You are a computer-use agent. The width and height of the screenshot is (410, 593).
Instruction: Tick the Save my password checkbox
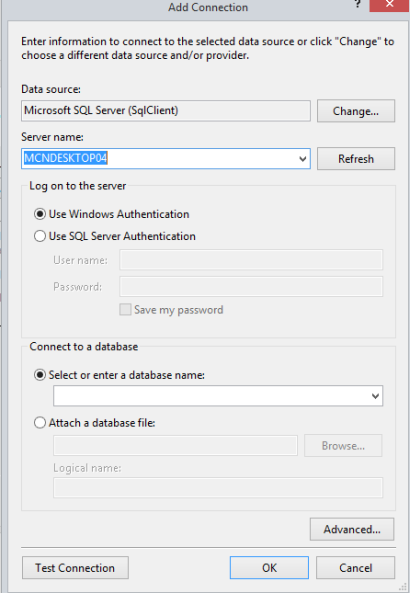click(125, 309)
